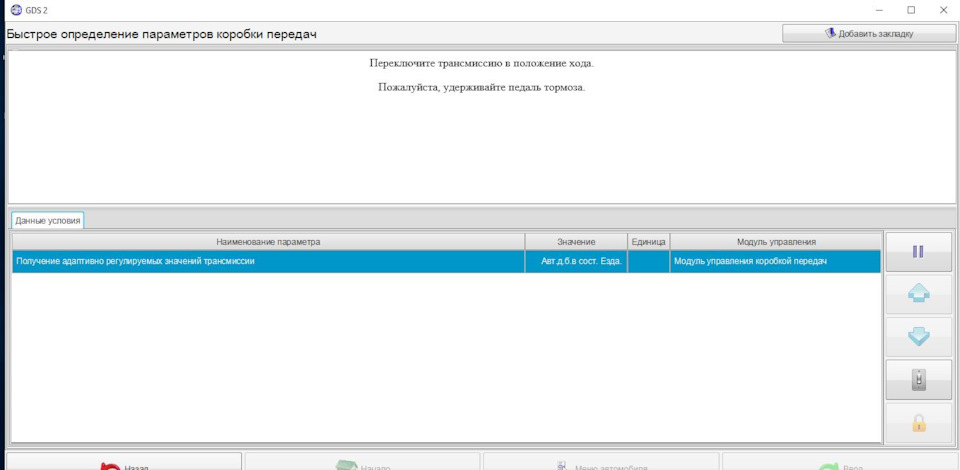Open the Данные условия tab
The image size is (960, 470).
click(x=48, y=221)
